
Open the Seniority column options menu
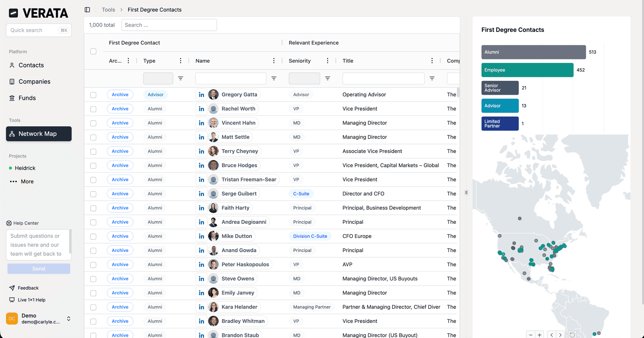(328, 61)
